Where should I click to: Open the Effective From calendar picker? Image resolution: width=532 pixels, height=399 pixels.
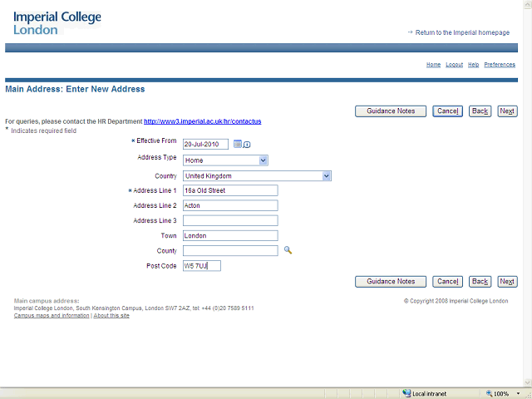tap(237, 144)
